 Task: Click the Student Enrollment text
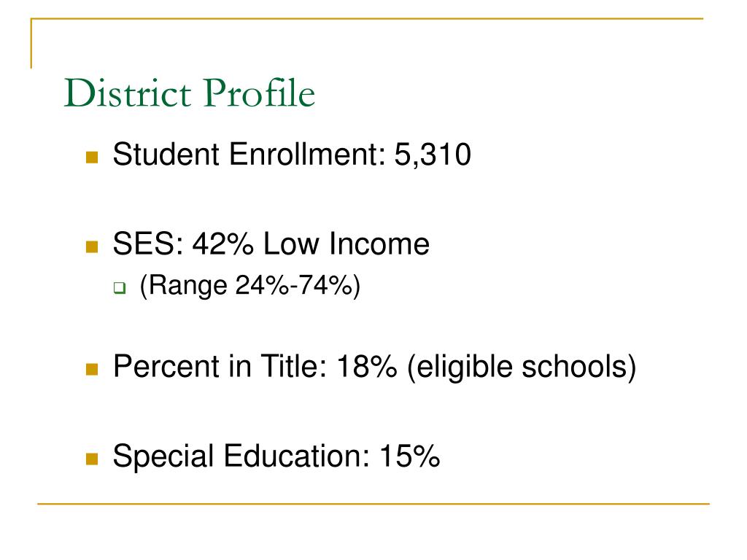coord(249,155)
